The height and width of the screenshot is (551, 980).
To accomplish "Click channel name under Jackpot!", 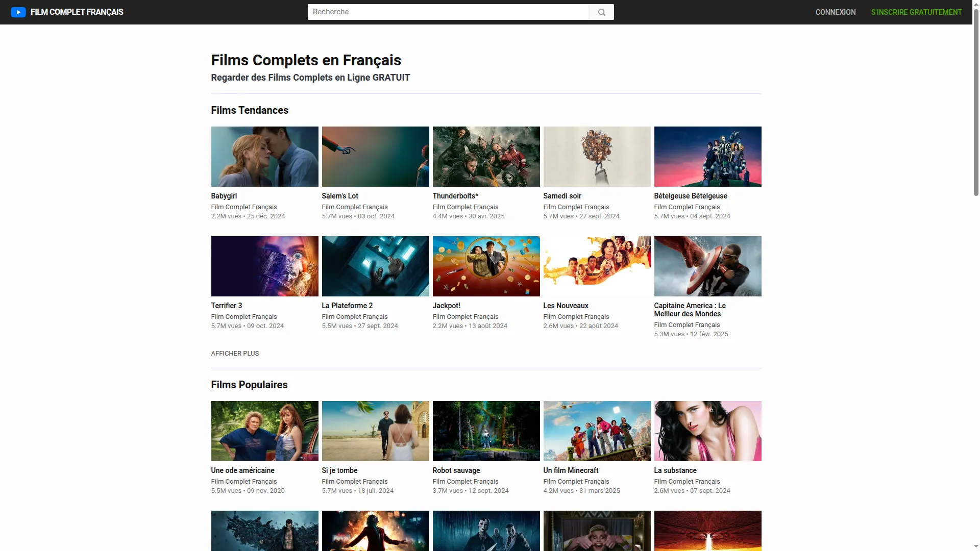I will [x=465, y=317].
